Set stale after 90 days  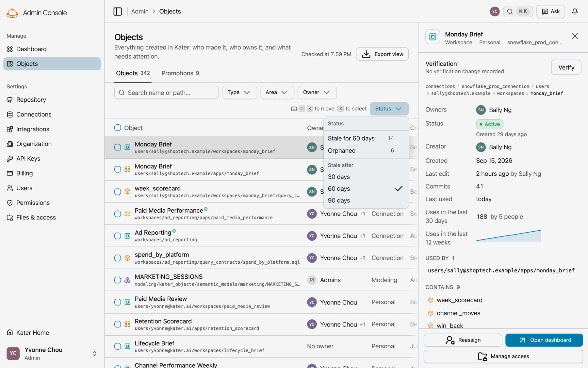click(366, 201)
